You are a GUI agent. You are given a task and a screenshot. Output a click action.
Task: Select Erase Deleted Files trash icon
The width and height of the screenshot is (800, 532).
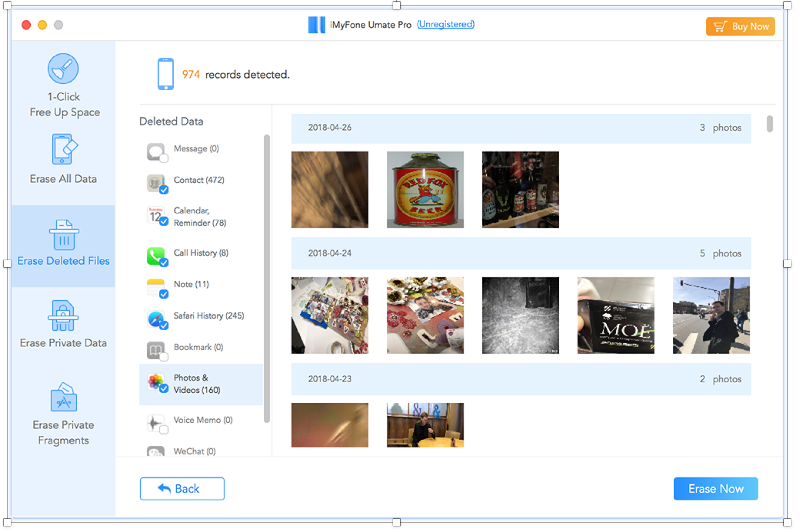[x=64, y=235]
